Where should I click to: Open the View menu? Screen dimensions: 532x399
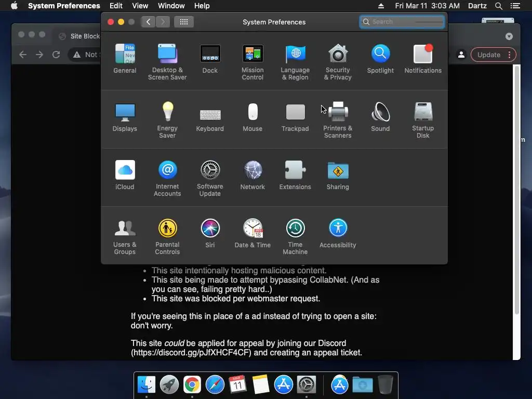[x=140, y=6]
